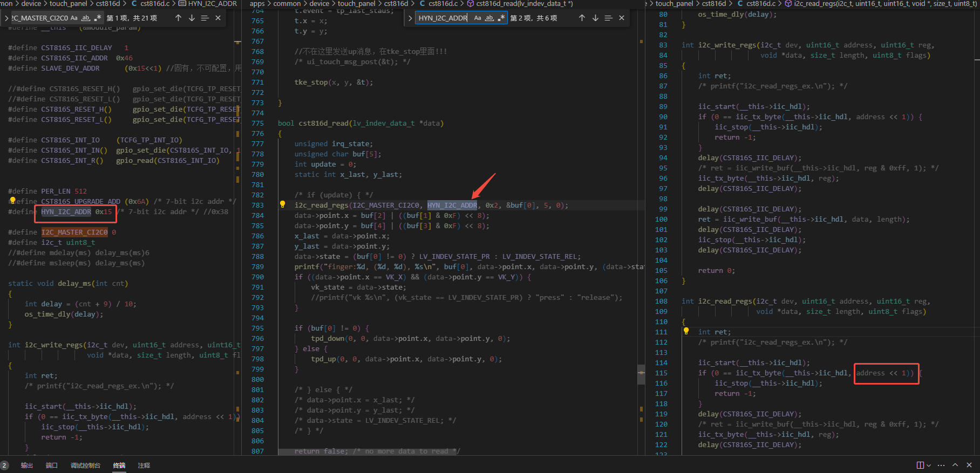This screenshot has width=980, height=473.
Task: Open the 端口 (Ports) panel tab
Action: click(x=52, y=465)
